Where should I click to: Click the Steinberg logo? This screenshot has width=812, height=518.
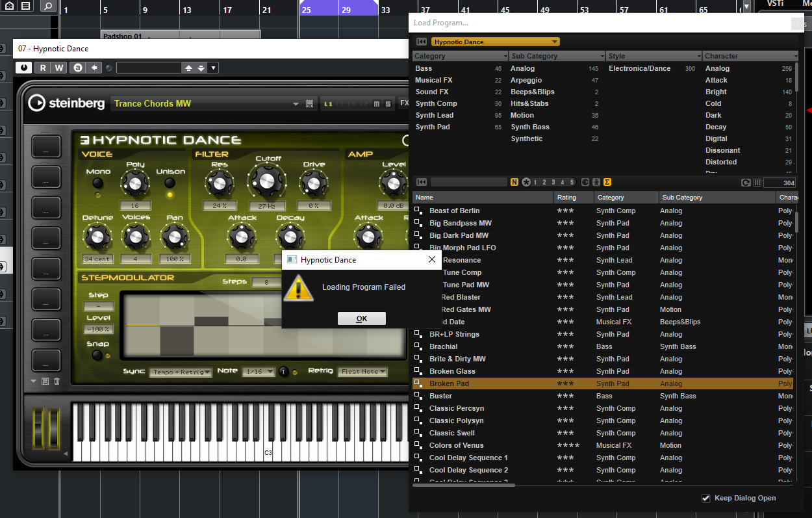pyautogui.click(x=67, y=103)
